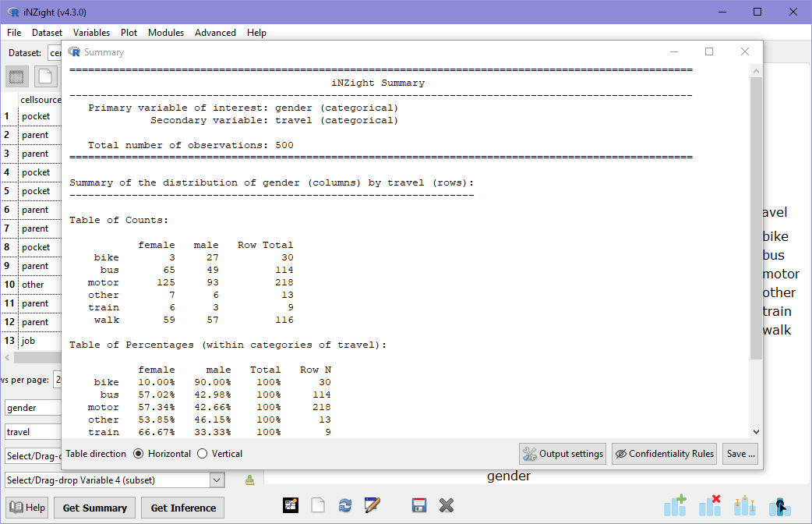
Task: Select Vertical table direction
Action: click(x=203, y=454)
